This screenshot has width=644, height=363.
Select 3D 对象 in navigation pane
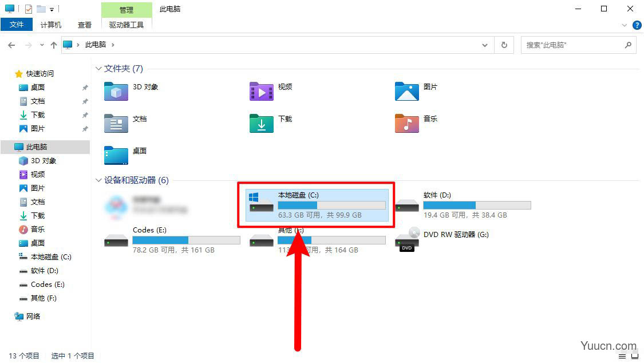click(44, 160)
